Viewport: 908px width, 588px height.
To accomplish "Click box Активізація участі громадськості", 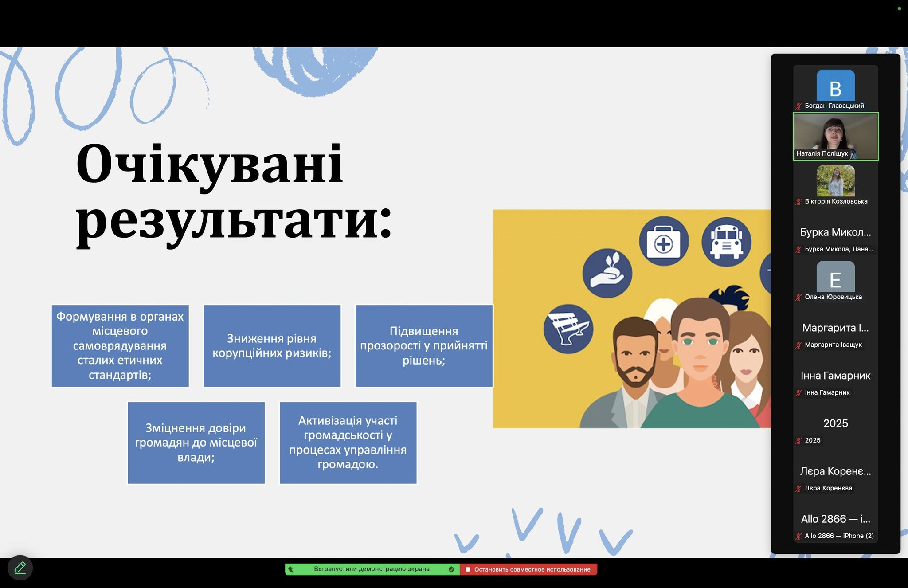I will click(x=348, y=443).
